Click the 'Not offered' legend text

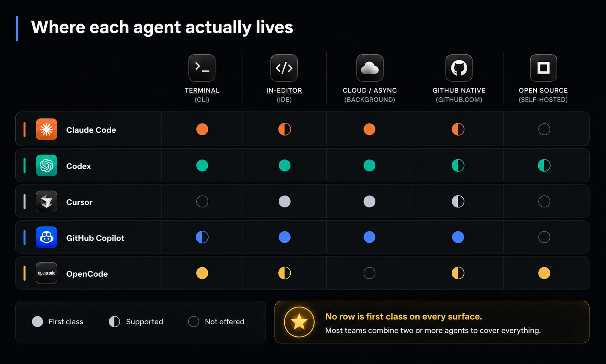[x=225, y=322]
